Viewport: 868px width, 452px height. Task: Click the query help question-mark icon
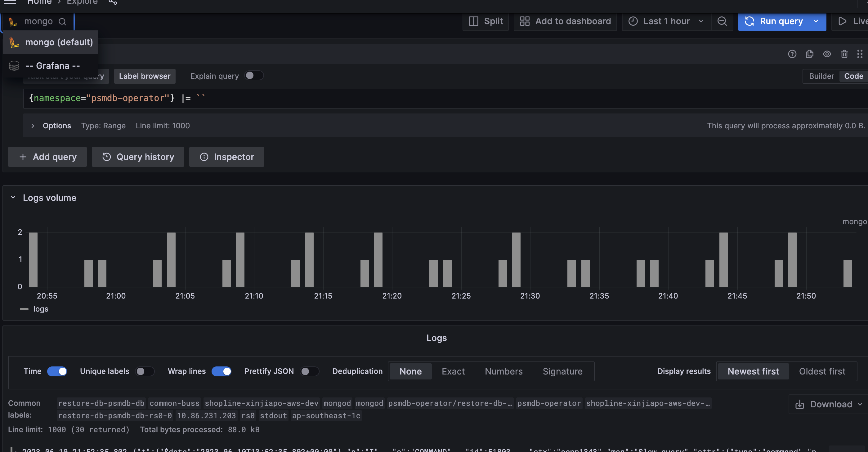pyautogui.click(x=792, y=54)
